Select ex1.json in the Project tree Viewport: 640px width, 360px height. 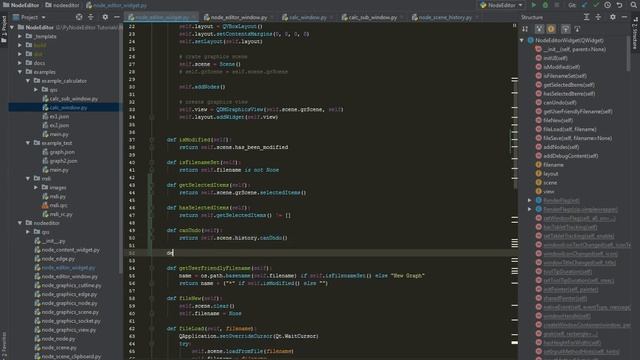pyautogui.click(x=60, y=116)
